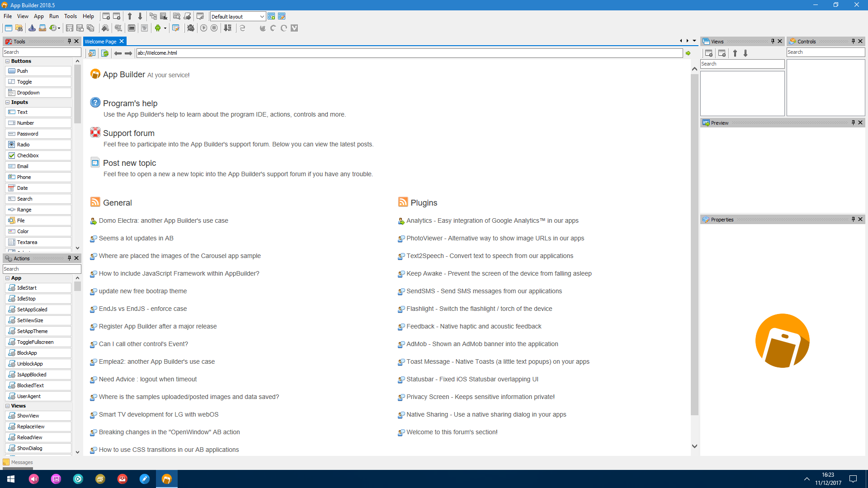The width and height of the screenshot is (868, 488).
Task: Click the Tools panel search field
Action: point(42,52)
